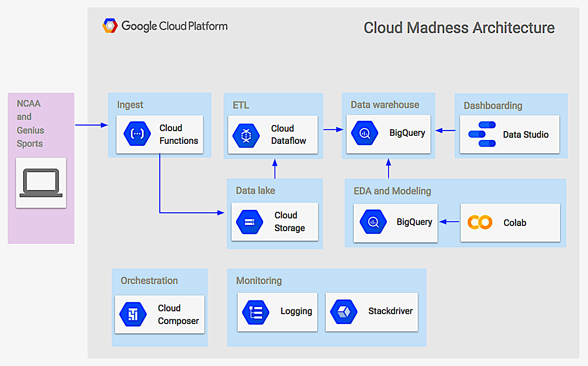Click the Cloud Storage bucket icon
The width and height of the screenshot is (588, 366).
(x=249, y=222)
